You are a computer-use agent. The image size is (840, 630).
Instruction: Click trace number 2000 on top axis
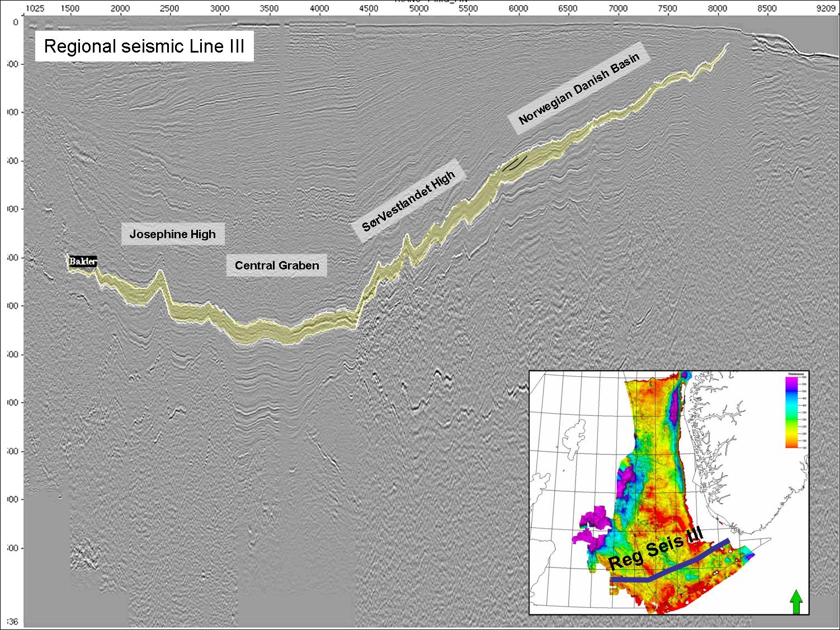coord(120,9)
